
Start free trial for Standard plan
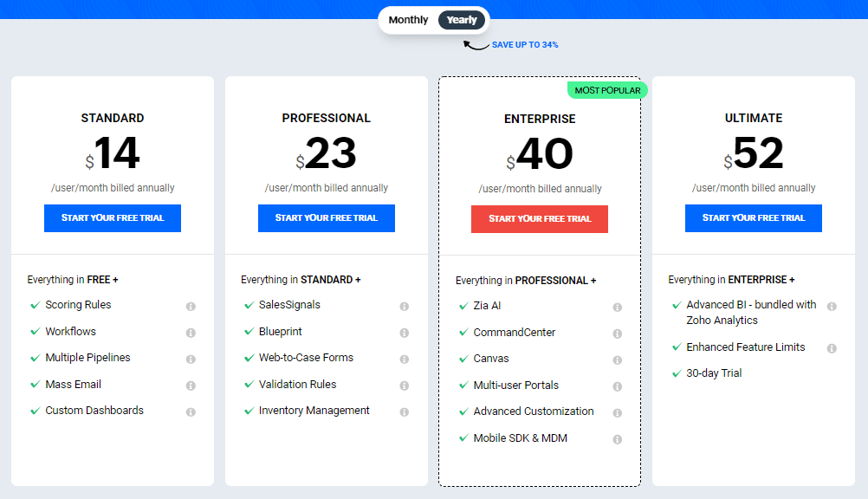pos(112,218)
